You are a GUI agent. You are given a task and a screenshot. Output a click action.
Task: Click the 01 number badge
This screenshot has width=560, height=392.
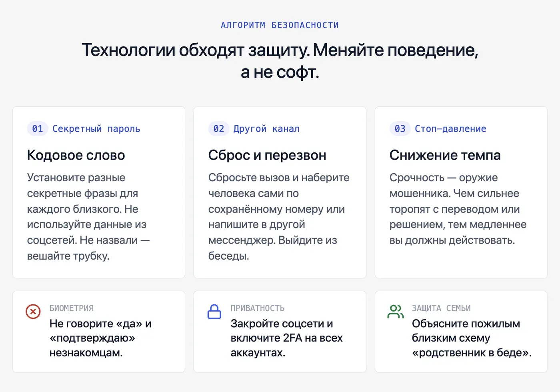pyautogui.click(x=38, y=129)
